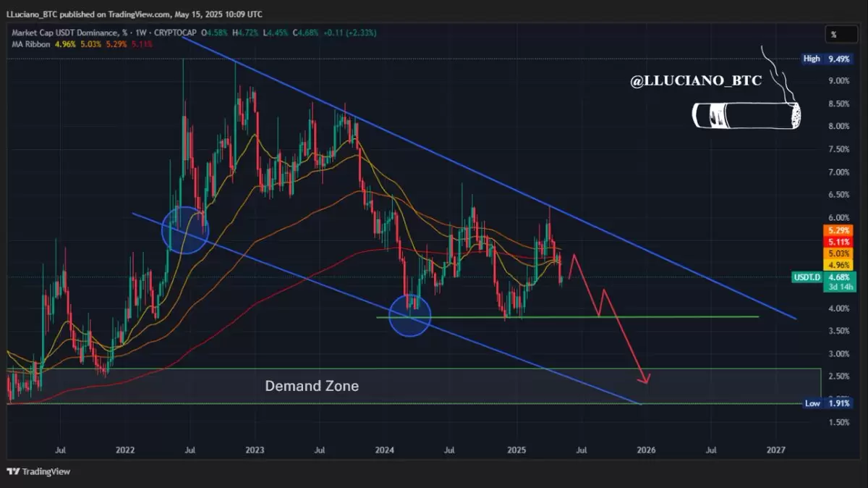Click the cigar illustration icon
This screenshot has width=868, height=488.
click(746, 117)
